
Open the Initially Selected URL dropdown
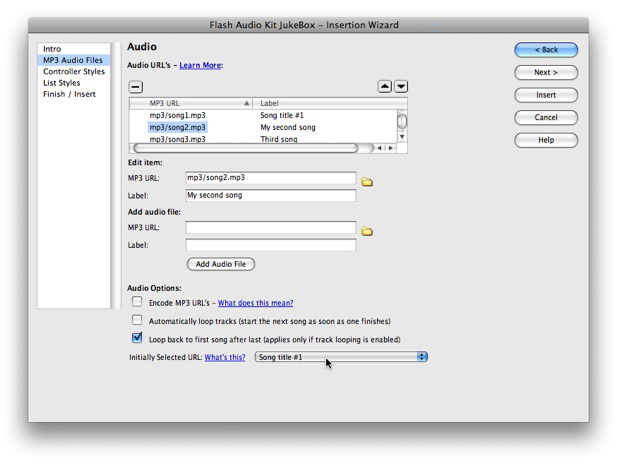[x=341, y=357]
